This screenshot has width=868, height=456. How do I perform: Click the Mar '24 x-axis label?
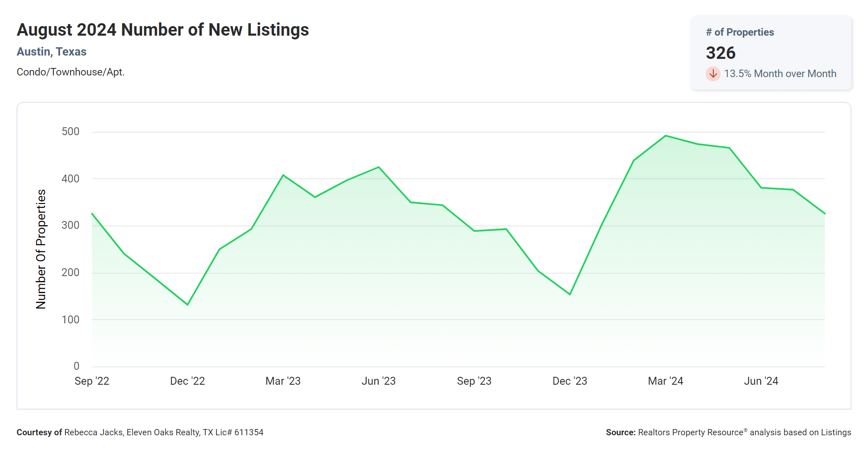point(665,381)
